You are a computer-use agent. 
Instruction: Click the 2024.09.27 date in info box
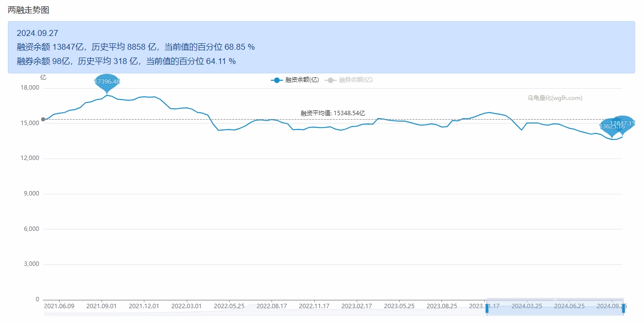coord(37,33)
